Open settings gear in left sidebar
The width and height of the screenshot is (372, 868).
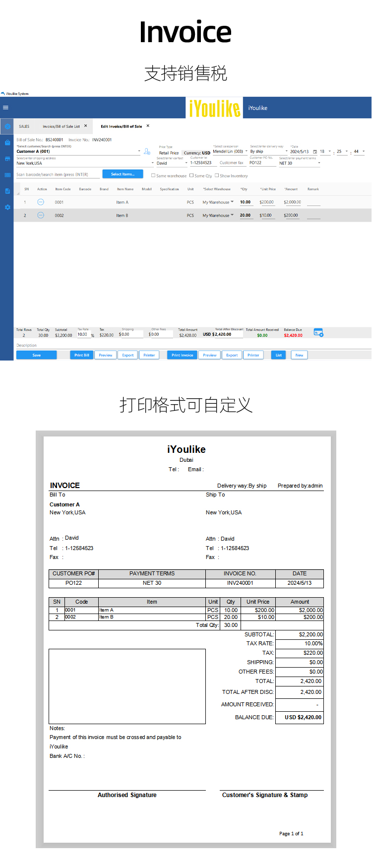tap(7, 207)
